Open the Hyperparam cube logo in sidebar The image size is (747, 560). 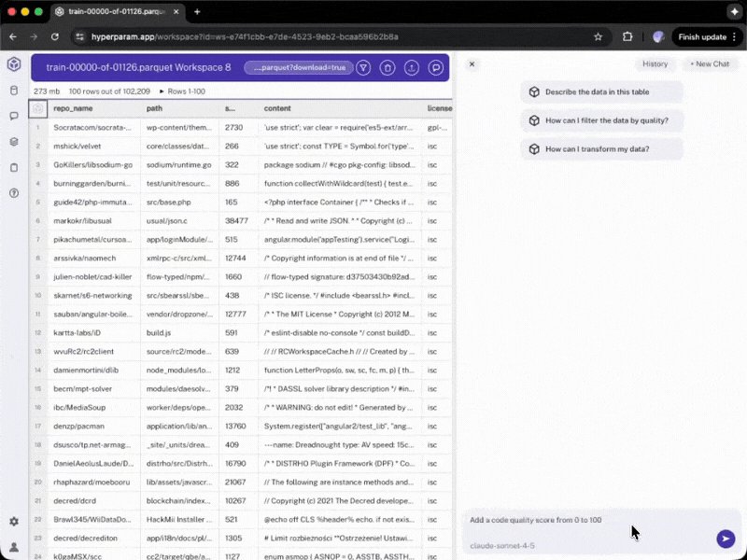[14, 63]
